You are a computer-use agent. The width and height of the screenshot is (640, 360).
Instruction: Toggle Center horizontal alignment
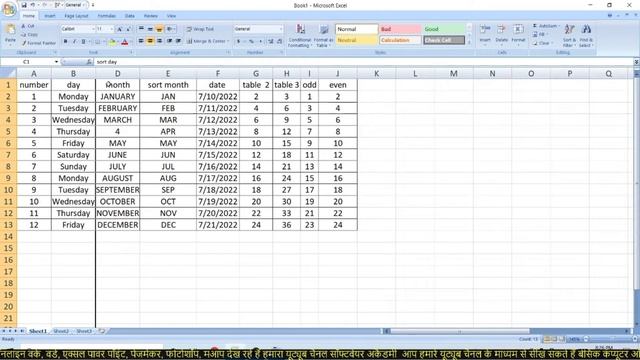point(150,41)
